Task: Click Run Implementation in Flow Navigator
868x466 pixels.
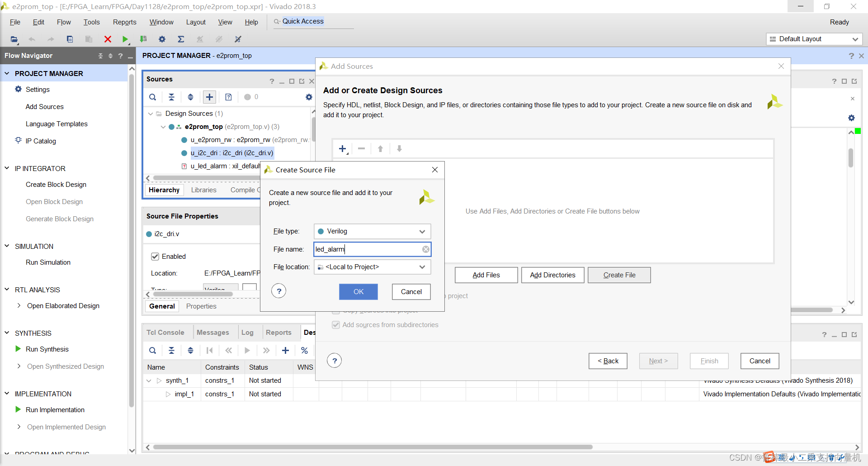Action: click(x=55, y=410)
